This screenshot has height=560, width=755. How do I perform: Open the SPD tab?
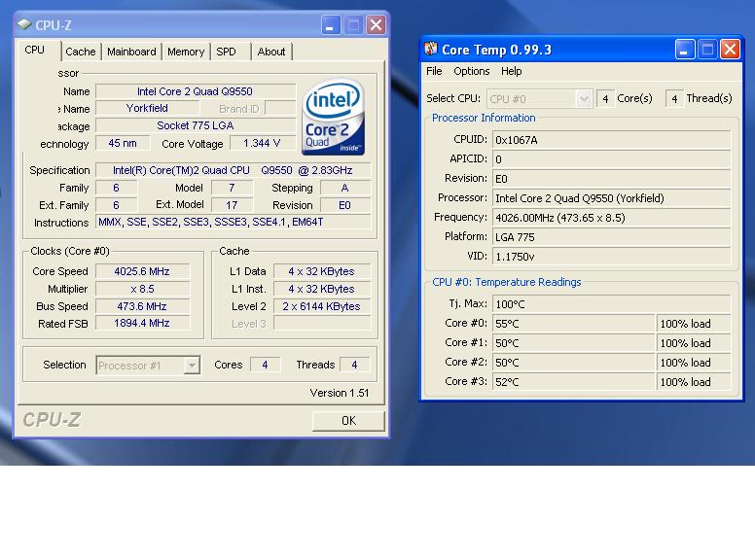pos(227,52)
